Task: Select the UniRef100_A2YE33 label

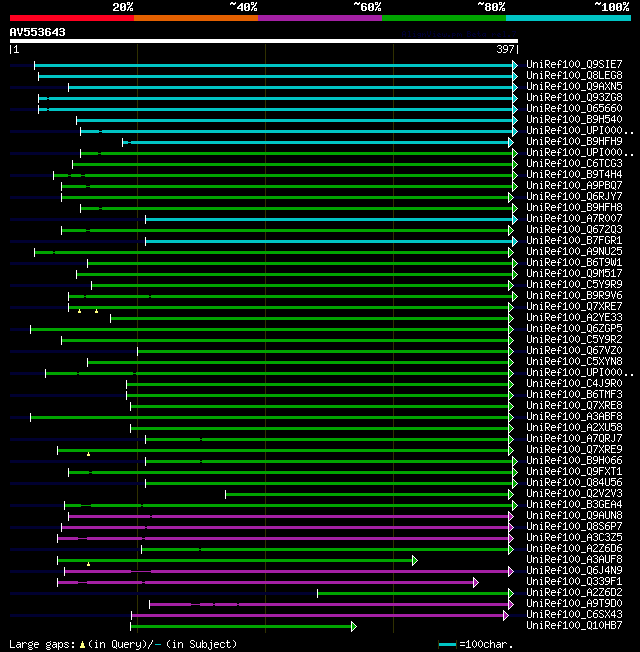Action: 574,318
